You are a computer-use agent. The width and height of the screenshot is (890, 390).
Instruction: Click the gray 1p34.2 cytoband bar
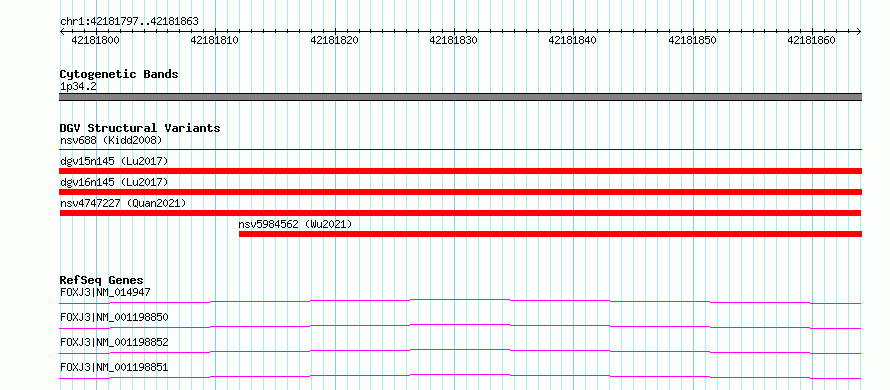(460, 97)
